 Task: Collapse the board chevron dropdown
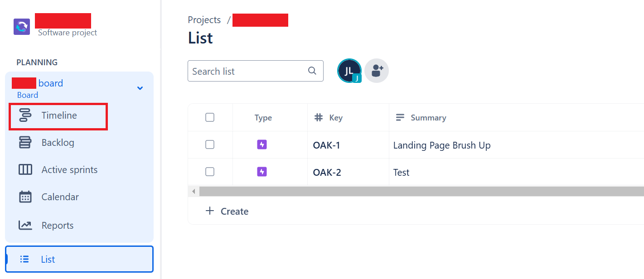140,88
